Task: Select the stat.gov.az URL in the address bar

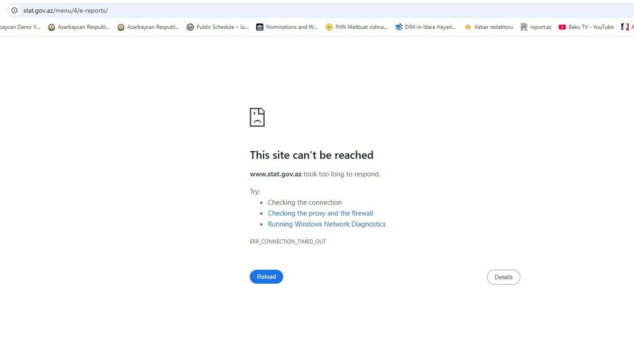Action: tap(66, 11)
